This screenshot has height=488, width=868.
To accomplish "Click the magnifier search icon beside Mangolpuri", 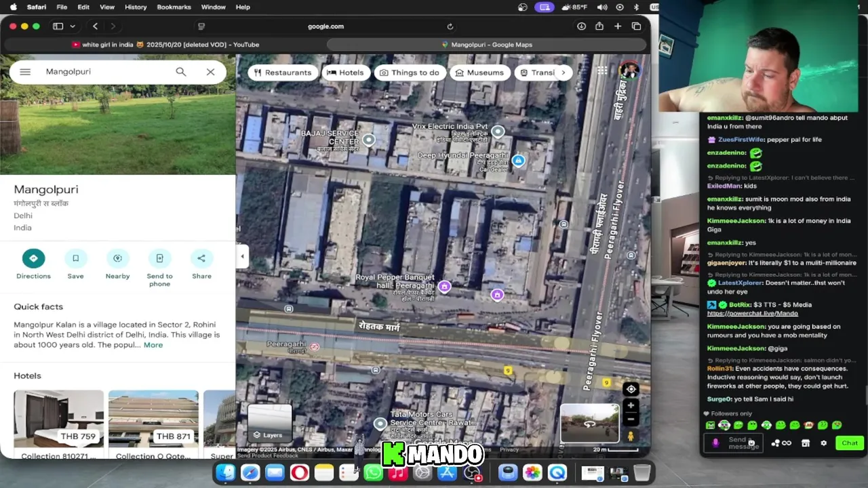I will (x=181, y=72).
